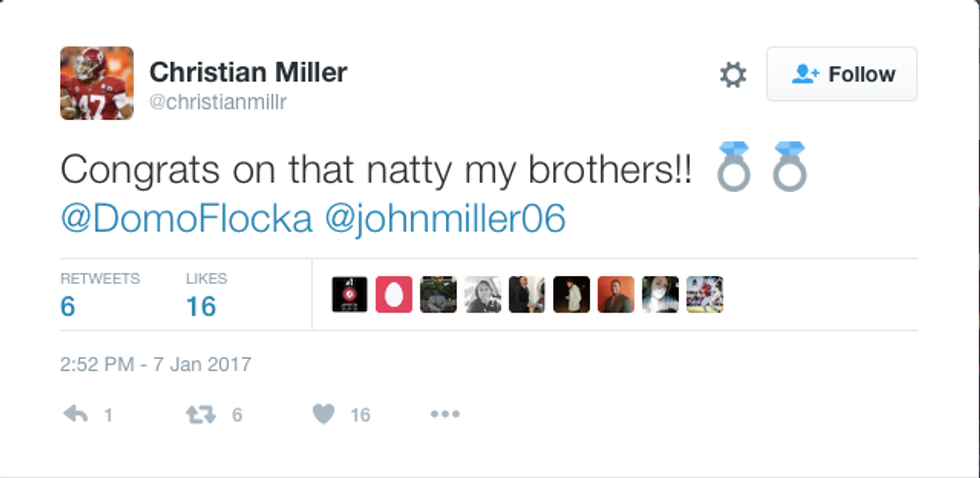Click the first ring emoji in tweet
This screenshot has width=980, height=478.
[x=733, y=166]
